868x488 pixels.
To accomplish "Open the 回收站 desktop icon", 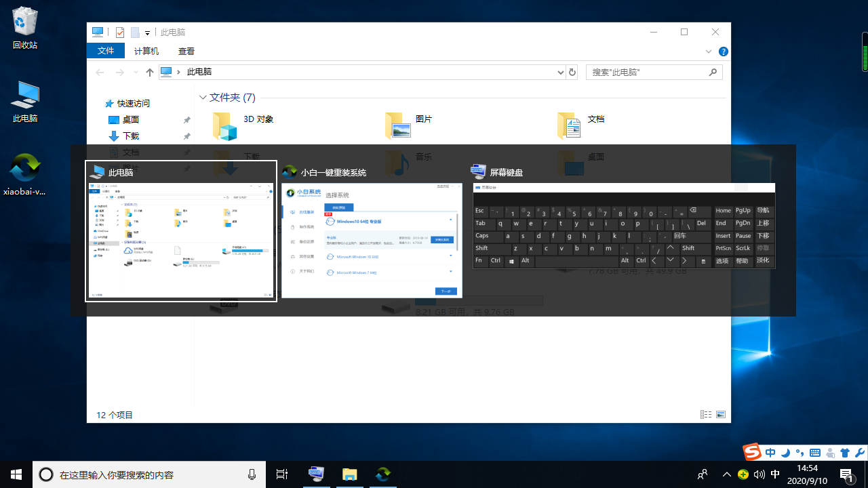I will point(25,28).
